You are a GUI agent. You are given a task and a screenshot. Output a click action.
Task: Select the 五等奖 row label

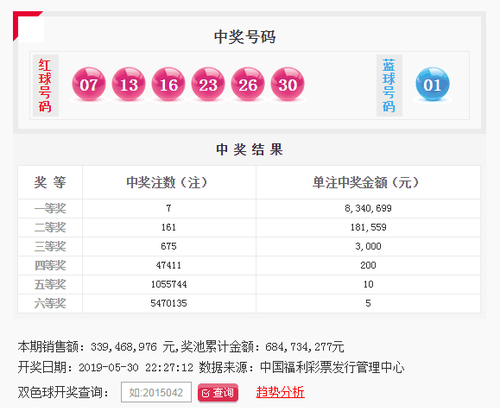(x=50, y=285)
